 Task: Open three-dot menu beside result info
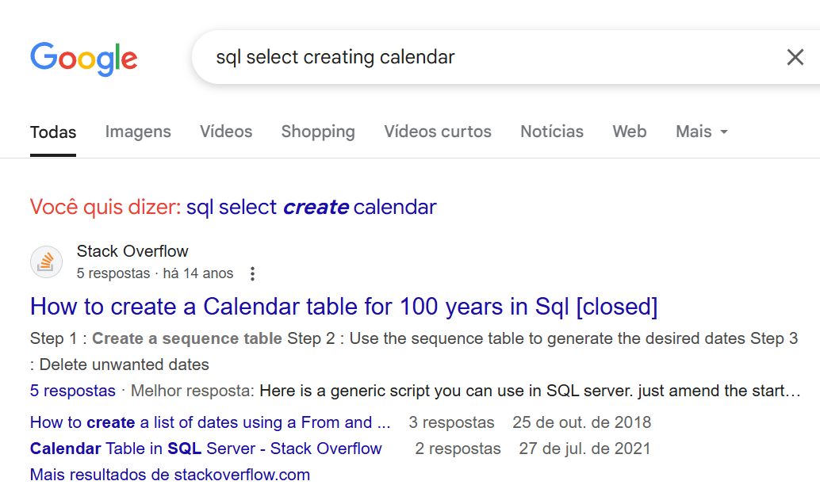tap(252, 274)
